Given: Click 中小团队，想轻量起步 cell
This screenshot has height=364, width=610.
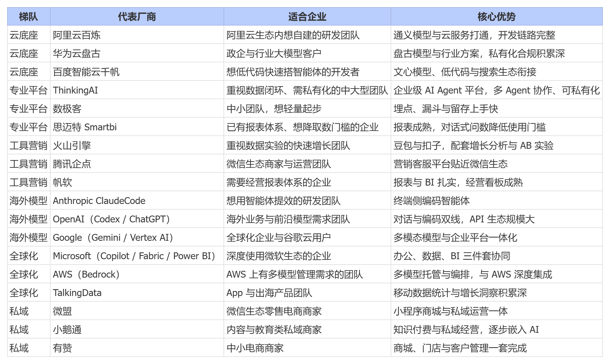Looking at the screenshot, I should click(x=307, y=108).
